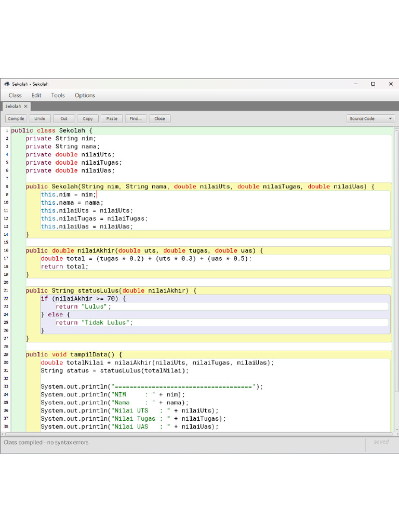
Task: Maximize the Sekolah window
Action: pyautogui.click(x=373, y=84)
